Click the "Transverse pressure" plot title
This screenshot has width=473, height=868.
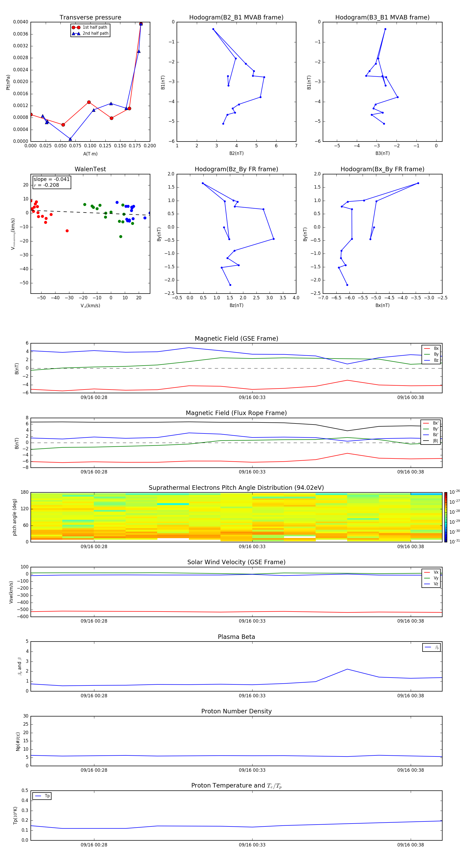(90, 18)
